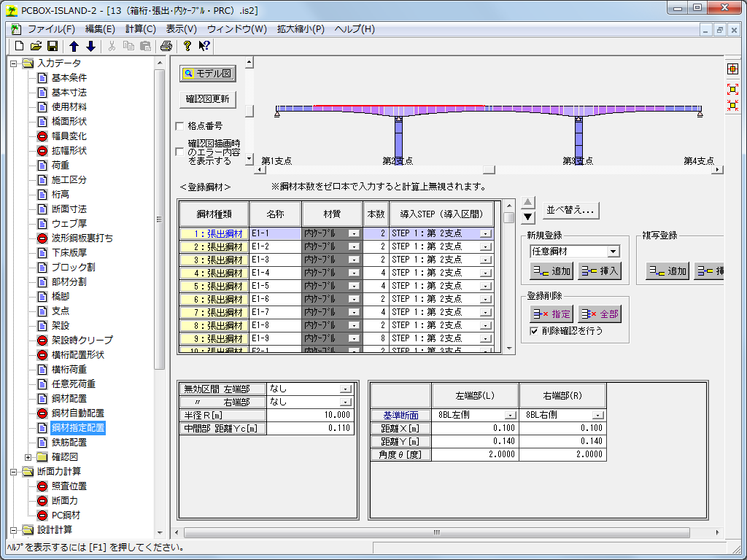The width and height of the screenshot is (747, 560).
Task: Click the Open file folder toolbar icon
Action: pyautogui.click(x=36, y=46)
